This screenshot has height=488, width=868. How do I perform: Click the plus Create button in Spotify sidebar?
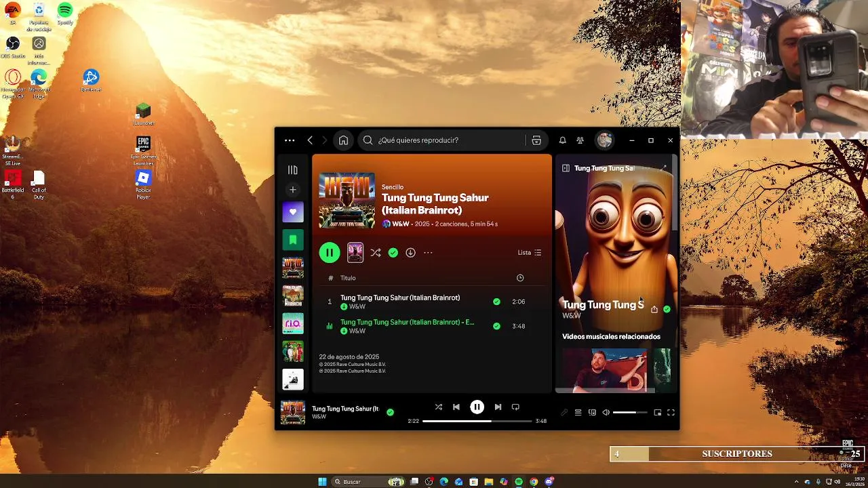point(293,190)
